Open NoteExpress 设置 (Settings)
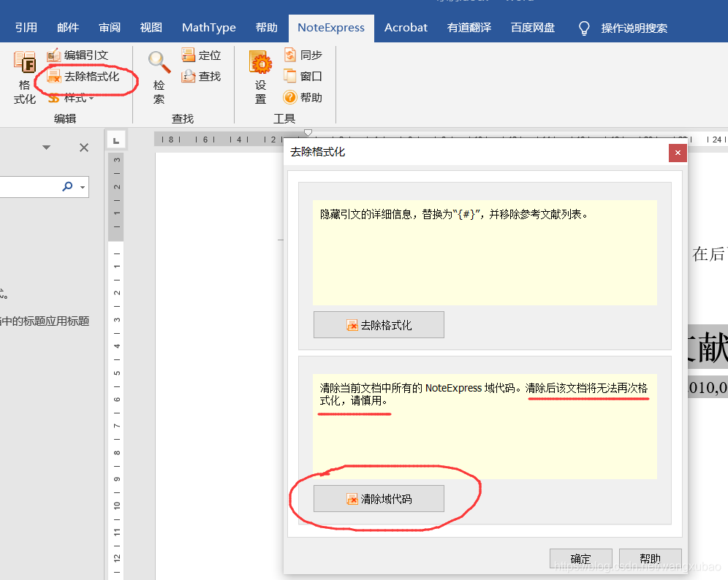This screenshot has height=580, width=728. click(260, 77)
